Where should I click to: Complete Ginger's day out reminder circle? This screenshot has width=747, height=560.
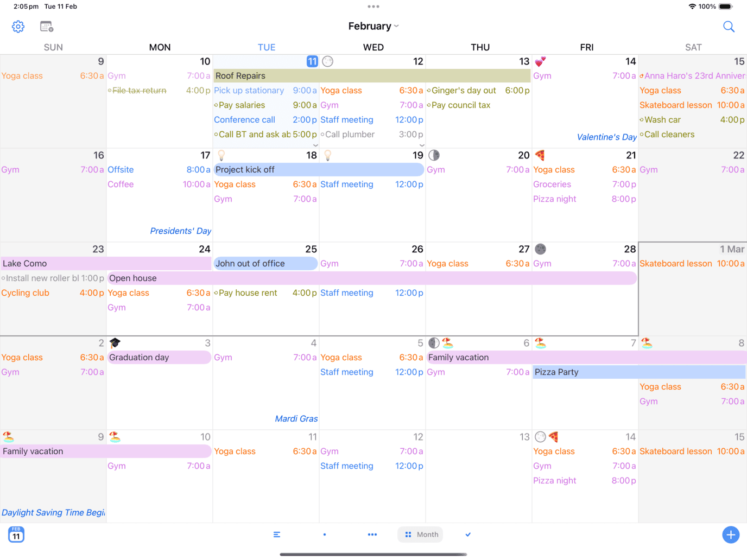429,91
